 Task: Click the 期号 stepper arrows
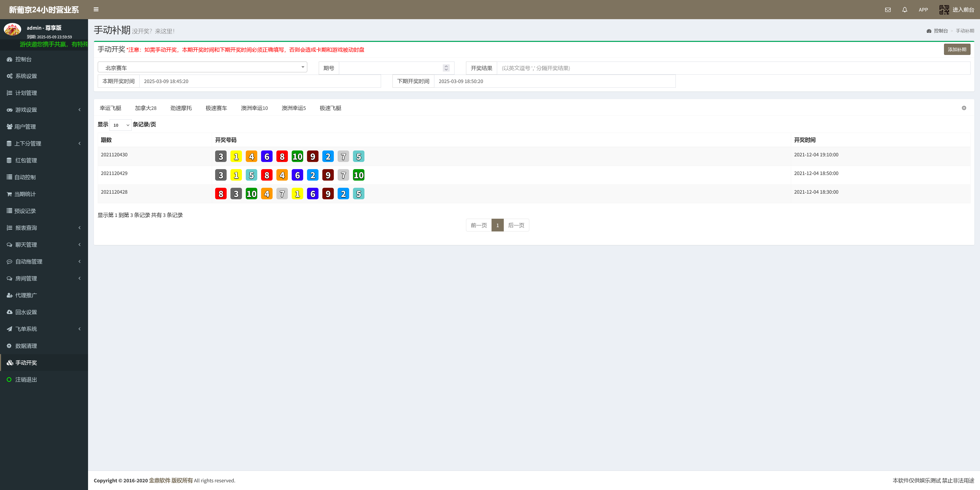pyautogui.click(x=446, y=68)
